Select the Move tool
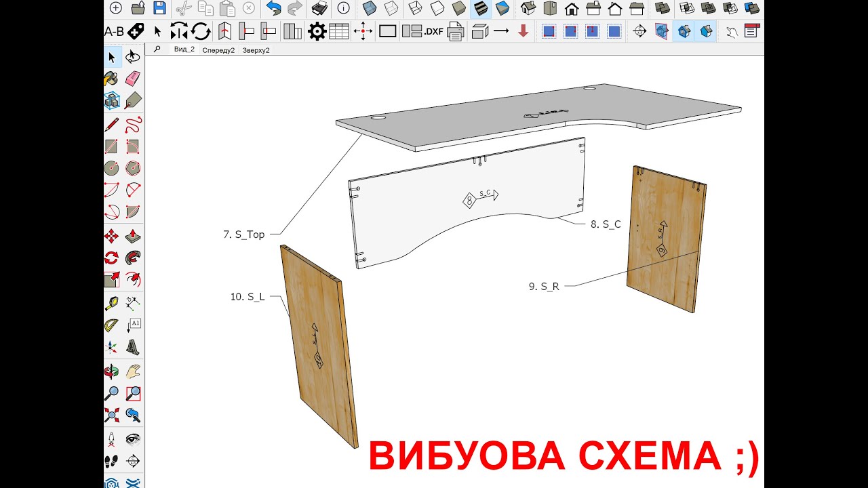Screen dimensions: 868x488 coord(112,236)
